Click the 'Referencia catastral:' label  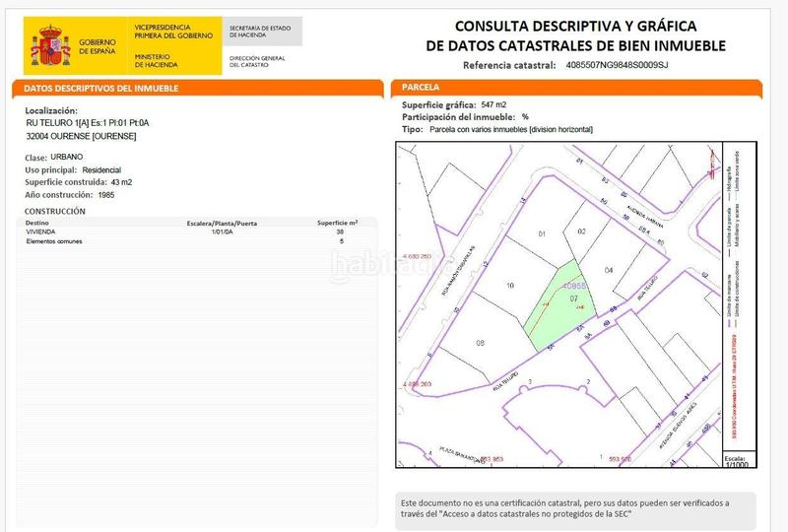pyautogui.click(x=509, y=65)
